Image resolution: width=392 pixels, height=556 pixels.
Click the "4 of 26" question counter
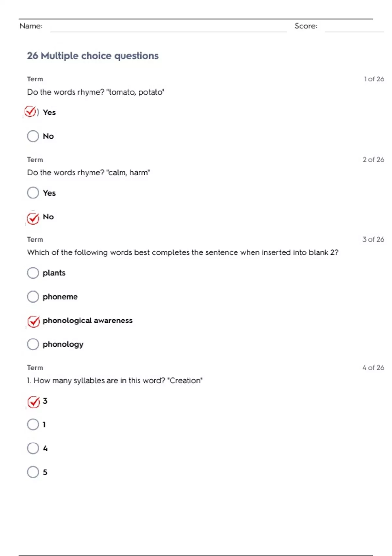(373, 368)
